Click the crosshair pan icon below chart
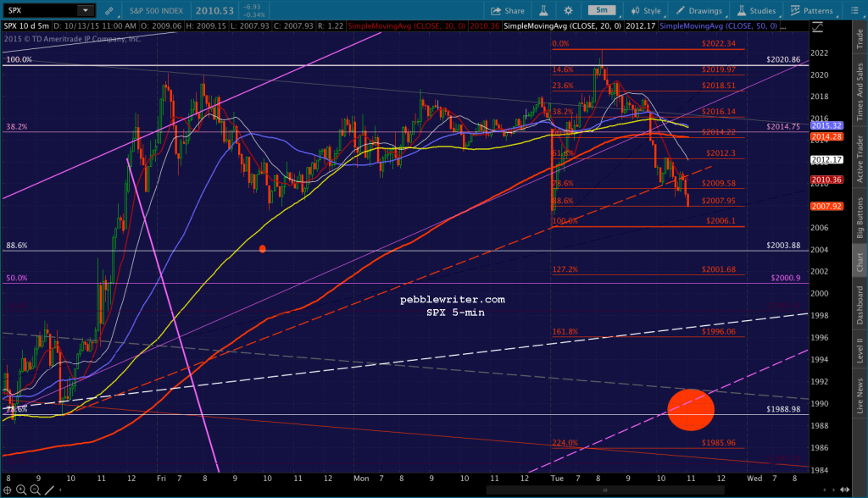Viewport: 868px width, 498px height. (x=7, y=490)
